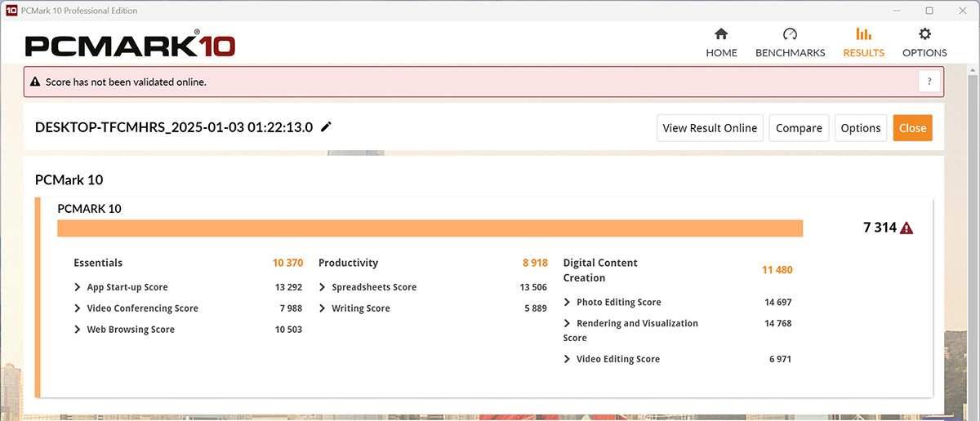The height and width of the screenshot is (421, 980).
Task: Click the Compare button
Action: [799, 128]
